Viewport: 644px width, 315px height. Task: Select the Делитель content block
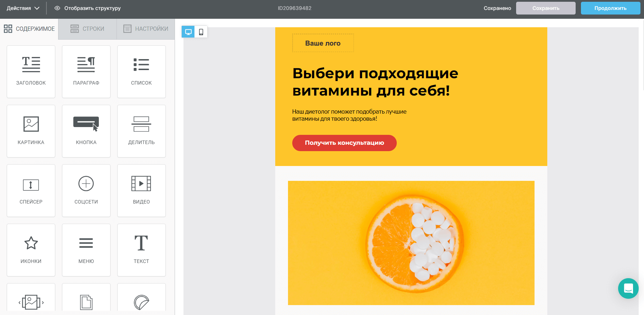141,131
